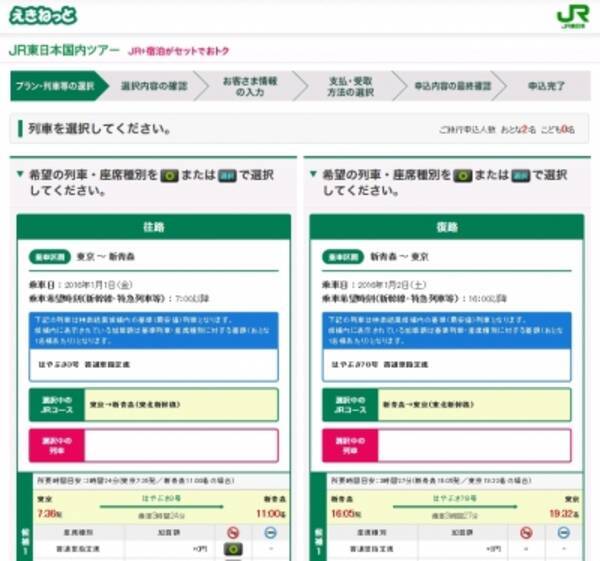Click green circle legend icon in outbound instructions
This screenshot has height=561, width=600.
[170, 176]
